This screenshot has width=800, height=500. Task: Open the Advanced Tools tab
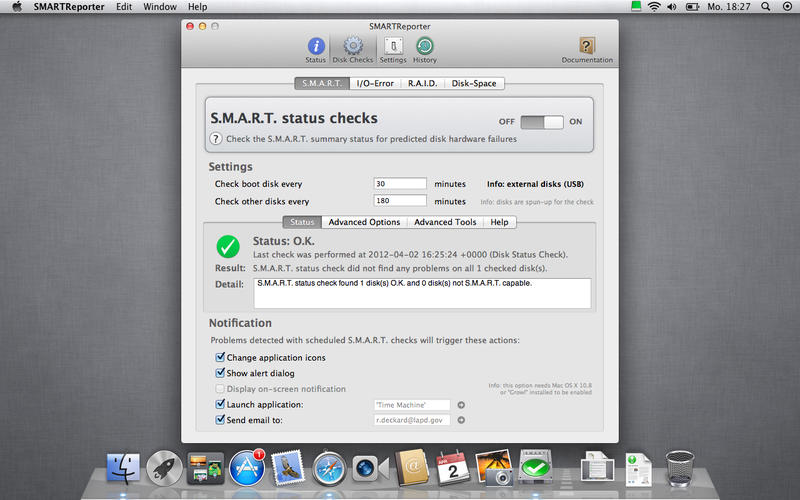[445, 222]
